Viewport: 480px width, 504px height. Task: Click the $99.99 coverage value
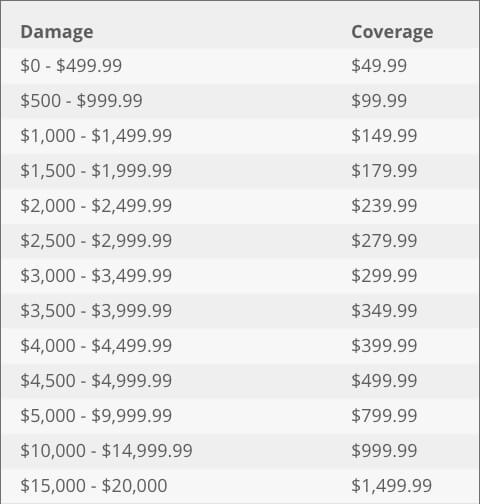379,100
